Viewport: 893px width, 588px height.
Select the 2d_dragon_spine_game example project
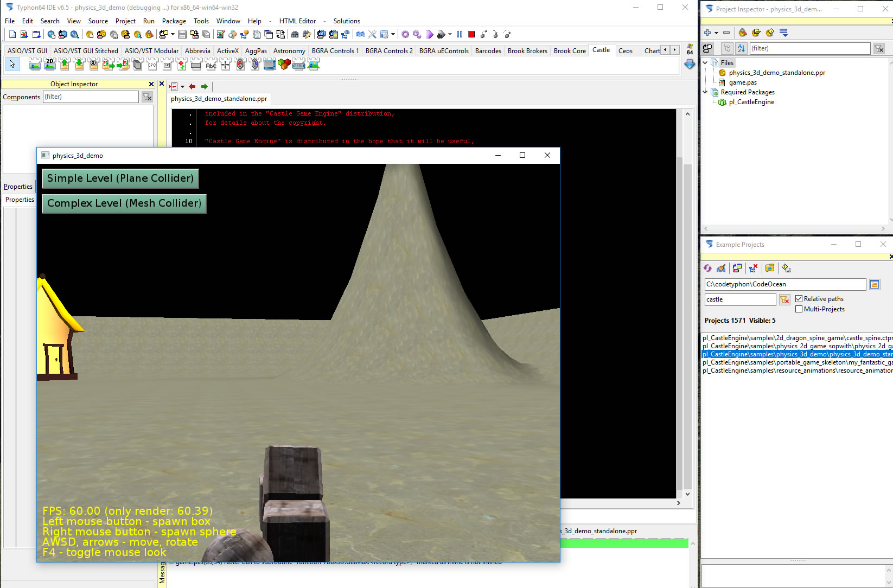tap(797, 338)
